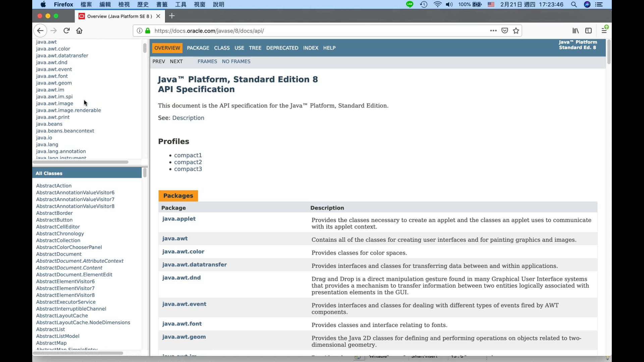Screen dimensions: 644x362
Task: Open AbstractCollection in All Classes list
Action: pyautogui.click(x=58, y=240)
